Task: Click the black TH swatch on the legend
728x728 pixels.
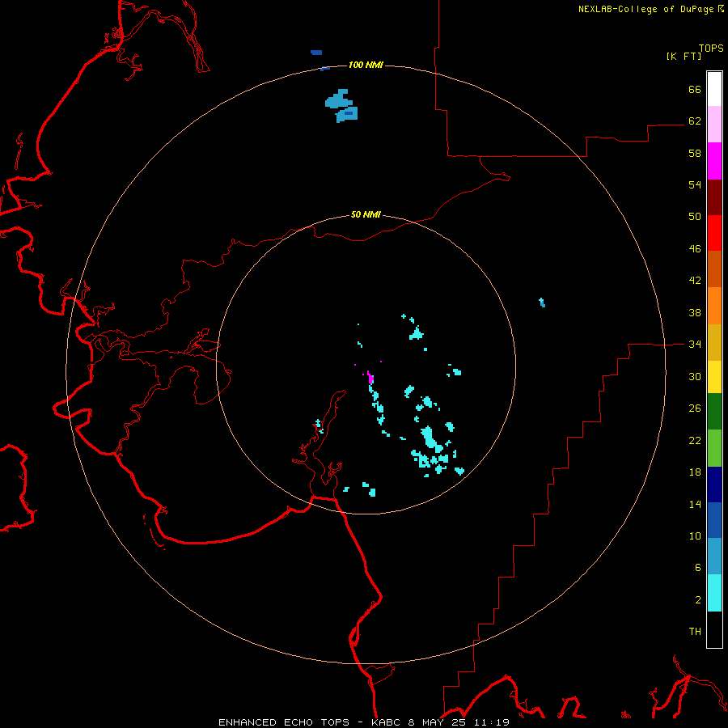Action: pos(714,629)
